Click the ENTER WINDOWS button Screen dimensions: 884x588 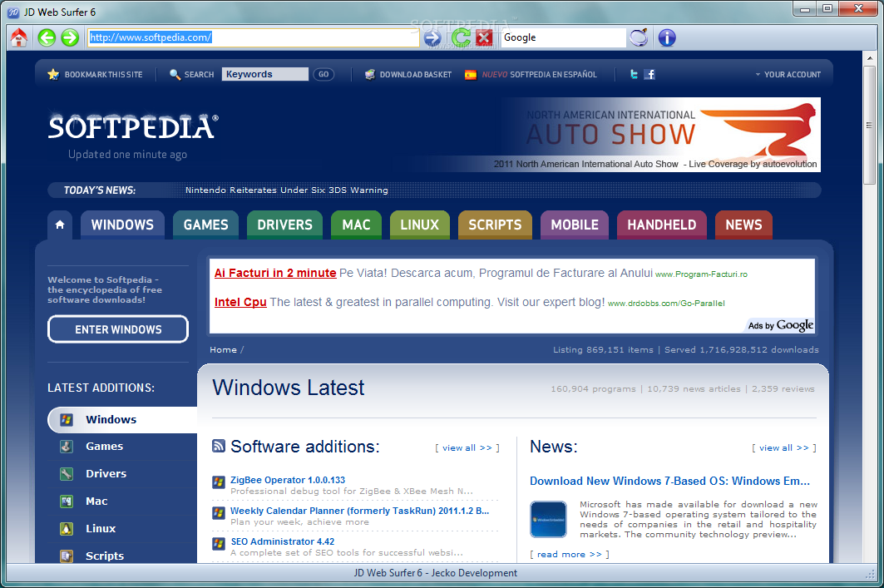tap(118, 329)
